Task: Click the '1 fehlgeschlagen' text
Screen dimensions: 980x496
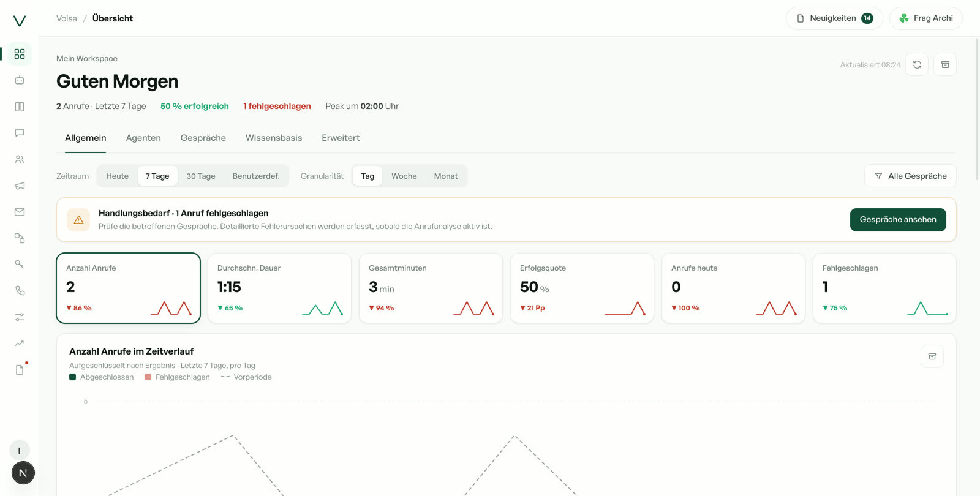Action: [277, 106]
